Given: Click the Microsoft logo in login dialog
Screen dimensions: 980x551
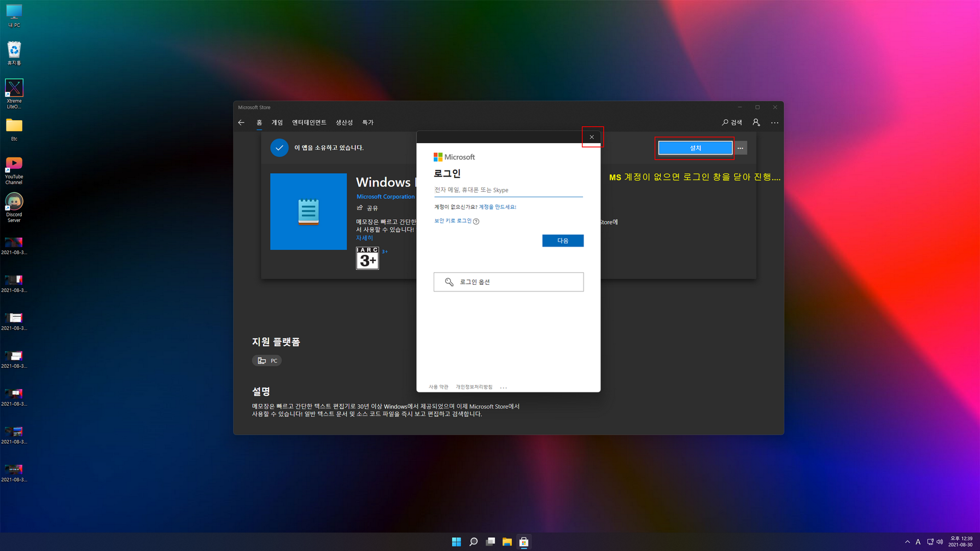Looking at the screenshot, I should 454,157.
